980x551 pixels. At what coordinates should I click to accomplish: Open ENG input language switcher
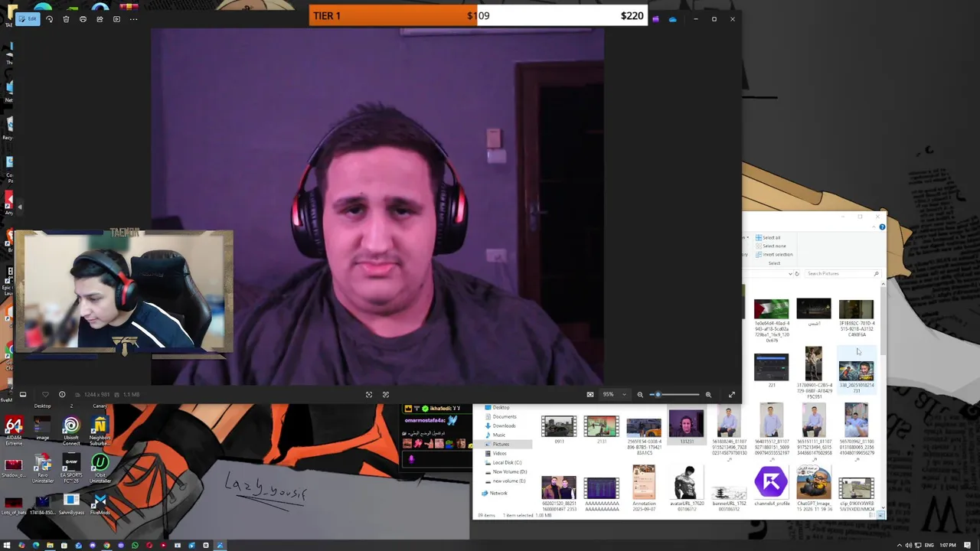click(929, 546)
